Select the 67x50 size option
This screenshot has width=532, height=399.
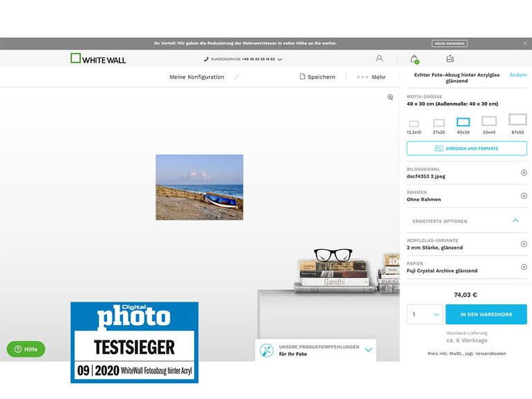coord(517,124)
